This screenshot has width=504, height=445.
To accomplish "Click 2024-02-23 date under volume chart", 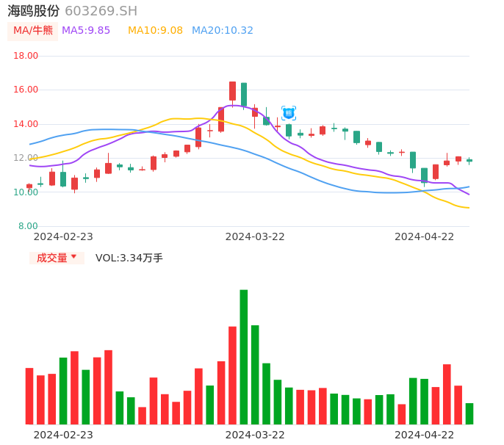I will point(63,435).
